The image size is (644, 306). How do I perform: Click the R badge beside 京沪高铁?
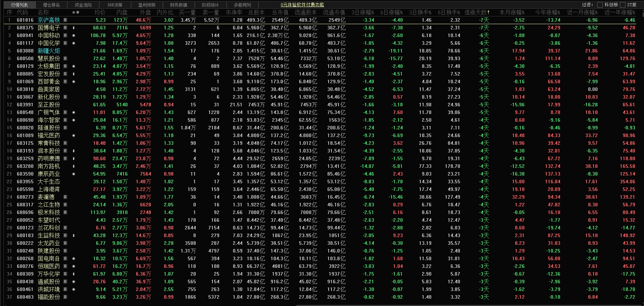pyautogui.click(x=65, y=20)
